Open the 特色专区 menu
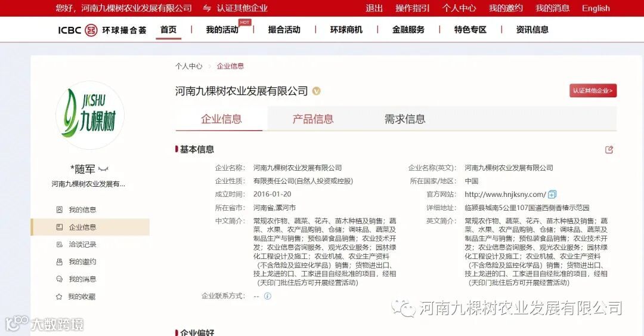This screenshot has height=336, width=644. pos(470,30)
